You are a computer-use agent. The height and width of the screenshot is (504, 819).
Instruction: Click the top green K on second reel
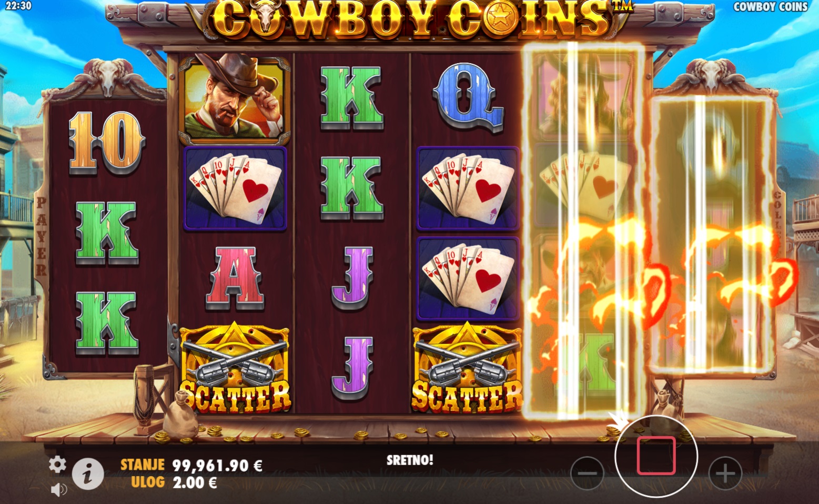(351, 98)
